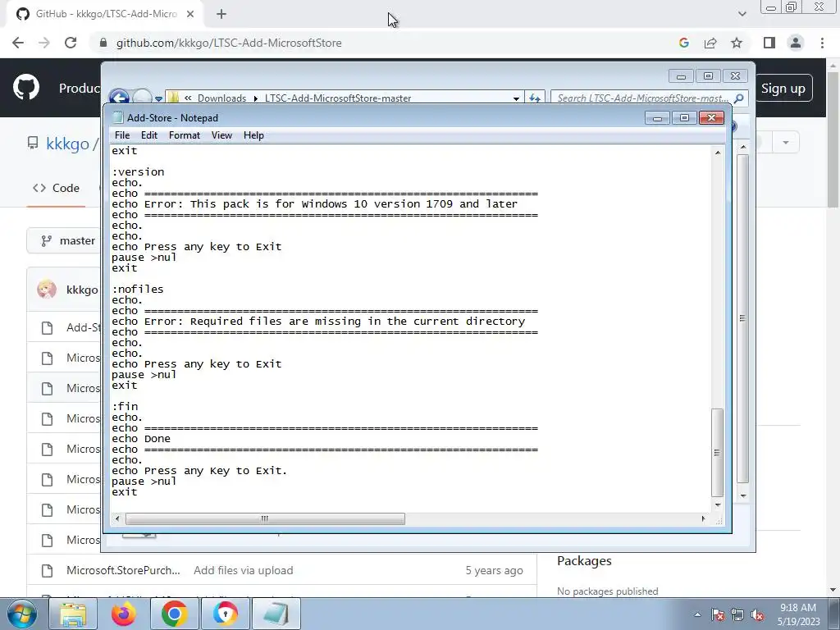The height and width of the screenshot is (630, 840).
Task: Click the GitHub octocat logo
Action: [x=26, y=88]
